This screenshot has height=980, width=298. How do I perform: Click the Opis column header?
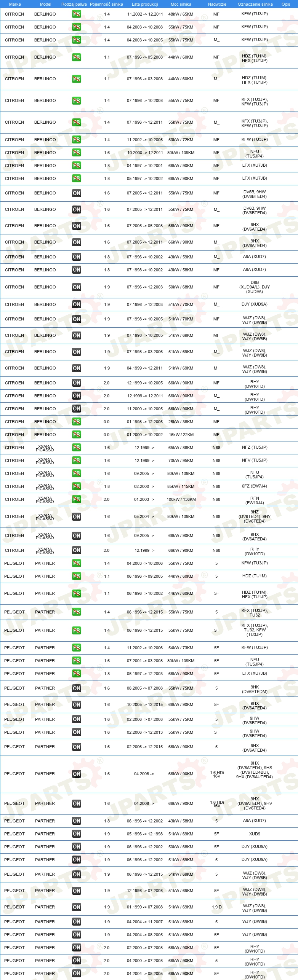click(x=286, y=4)
